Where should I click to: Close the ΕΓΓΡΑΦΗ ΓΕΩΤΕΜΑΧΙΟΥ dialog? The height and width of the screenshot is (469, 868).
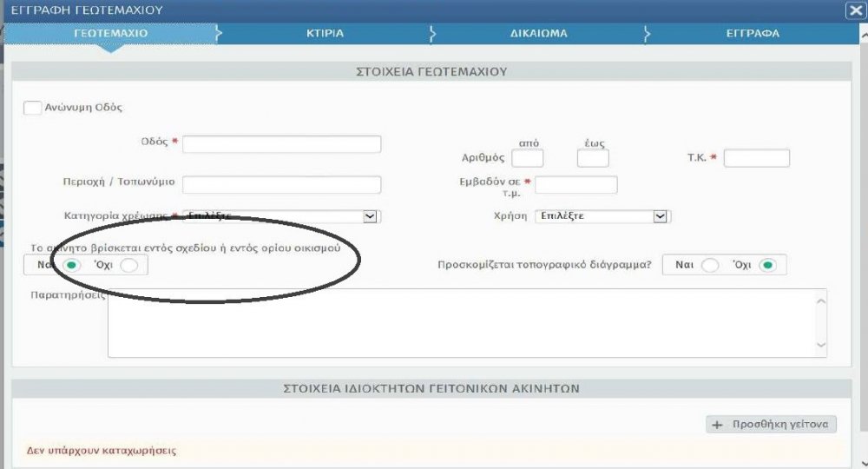[x=854, y=10]
